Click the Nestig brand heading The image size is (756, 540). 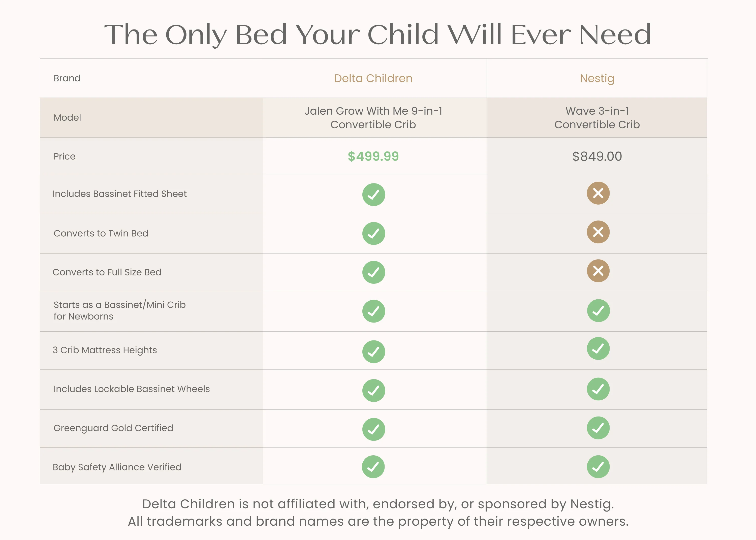coord(597,78)
